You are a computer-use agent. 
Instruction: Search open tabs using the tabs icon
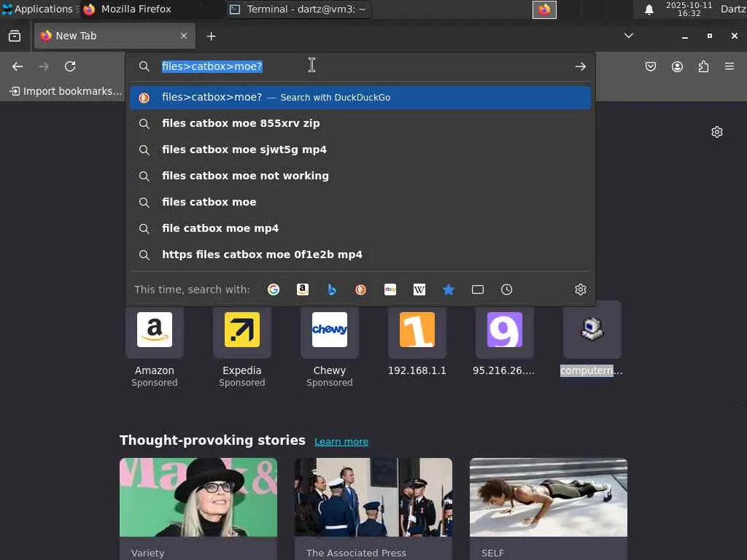pyautogui.click(x=478, y=289)
